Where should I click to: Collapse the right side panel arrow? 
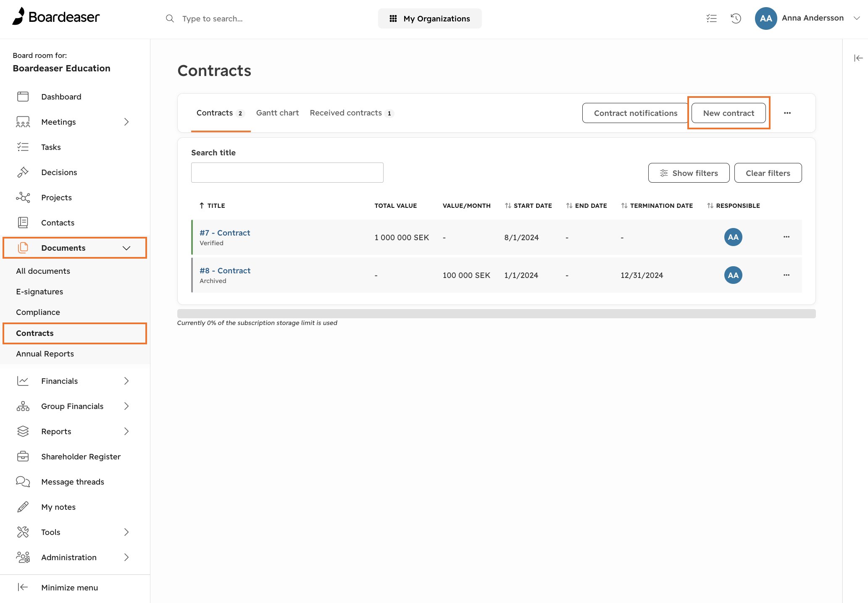pyautogui.click(x=858, y=58)
